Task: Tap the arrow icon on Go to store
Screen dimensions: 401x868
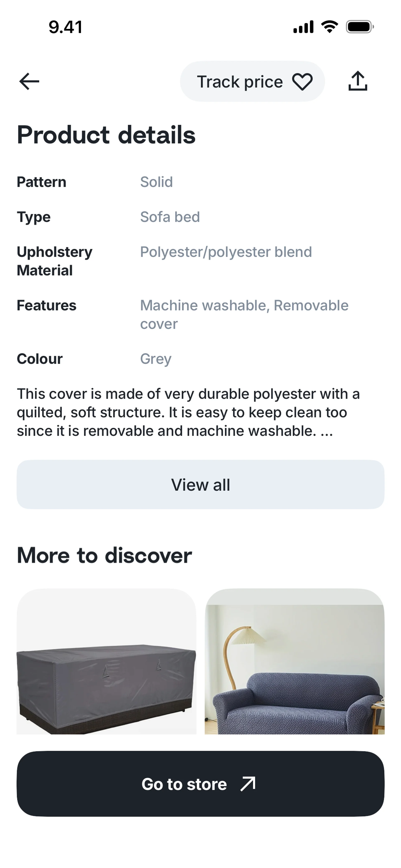Action: pyautogui.click(x=248, y=784)
